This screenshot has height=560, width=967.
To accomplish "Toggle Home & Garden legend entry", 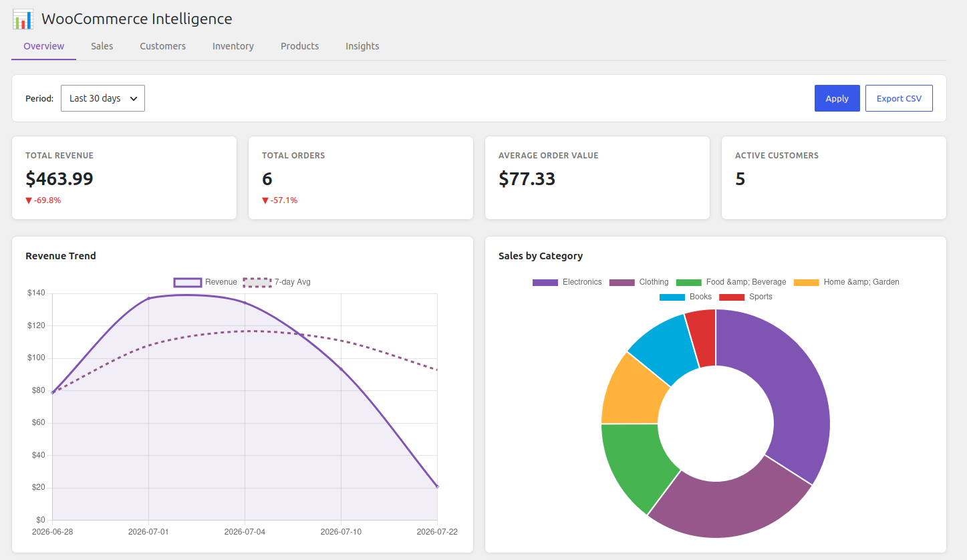I will point(847,282).
